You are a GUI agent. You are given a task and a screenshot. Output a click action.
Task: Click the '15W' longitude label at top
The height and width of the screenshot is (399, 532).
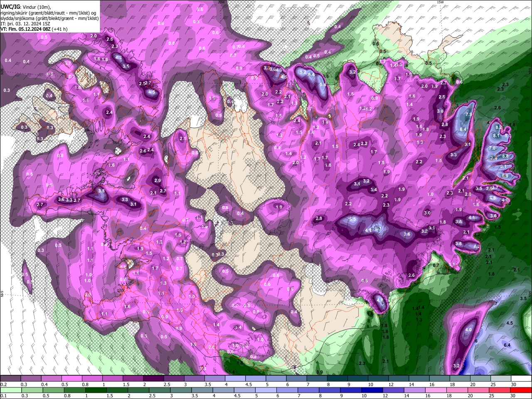pos(440,2)
